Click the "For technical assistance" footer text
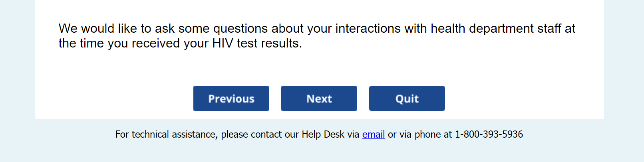 (x=166, y=134)
